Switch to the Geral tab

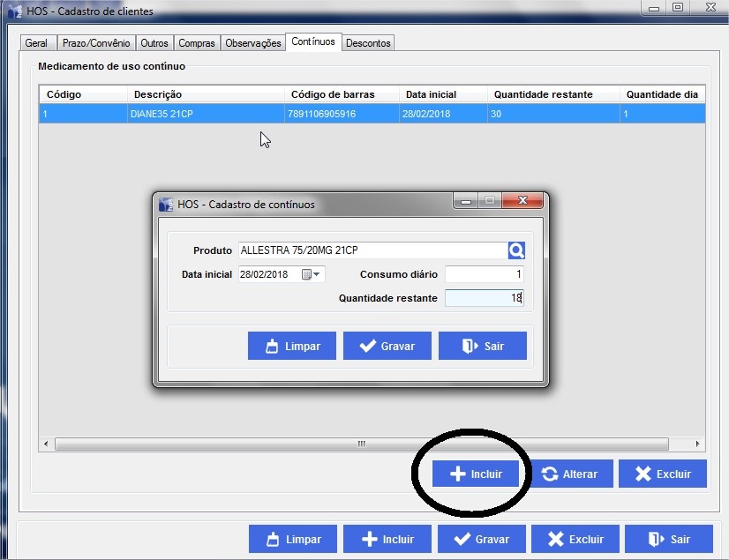[36, 43]
